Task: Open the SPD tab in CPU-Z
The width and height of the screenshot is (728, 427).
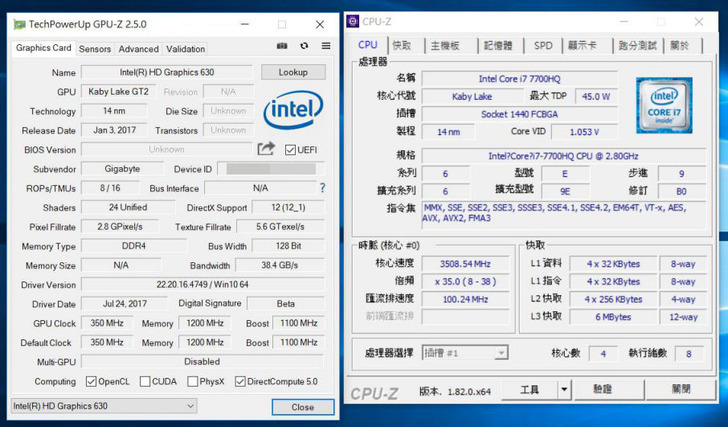Action: coord(543,45)
